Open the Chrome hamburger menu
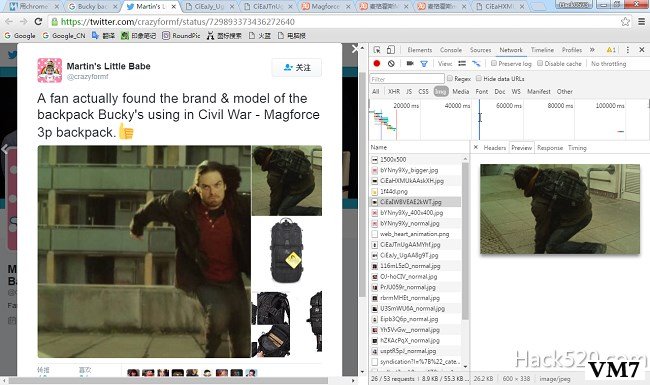Image resolution: width=650 pixels, height=385 pixels. pyautogui.click(x=641, y=22)
